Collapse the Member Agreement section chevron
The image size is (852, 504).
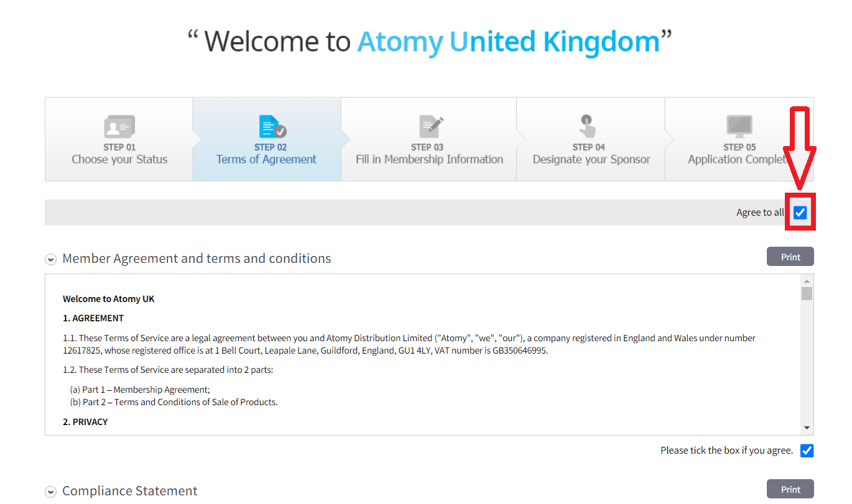(x=50, y=259)
